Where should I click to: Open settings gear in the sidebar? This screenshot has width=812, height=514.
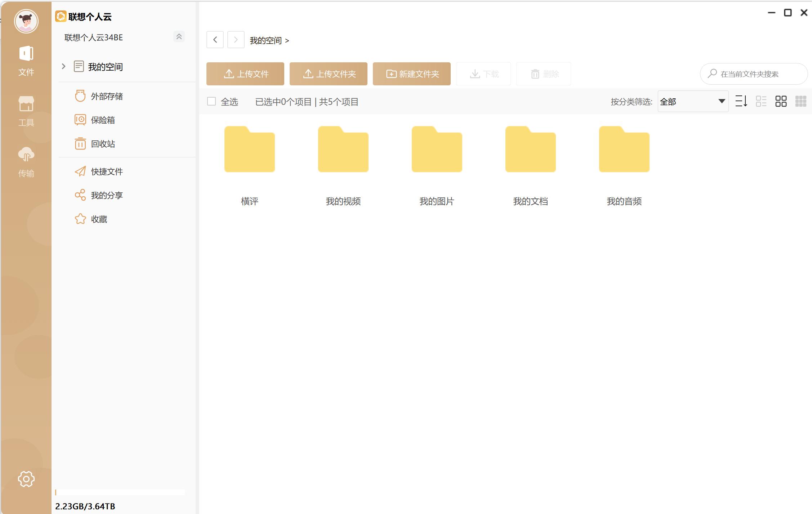[26, 479]
